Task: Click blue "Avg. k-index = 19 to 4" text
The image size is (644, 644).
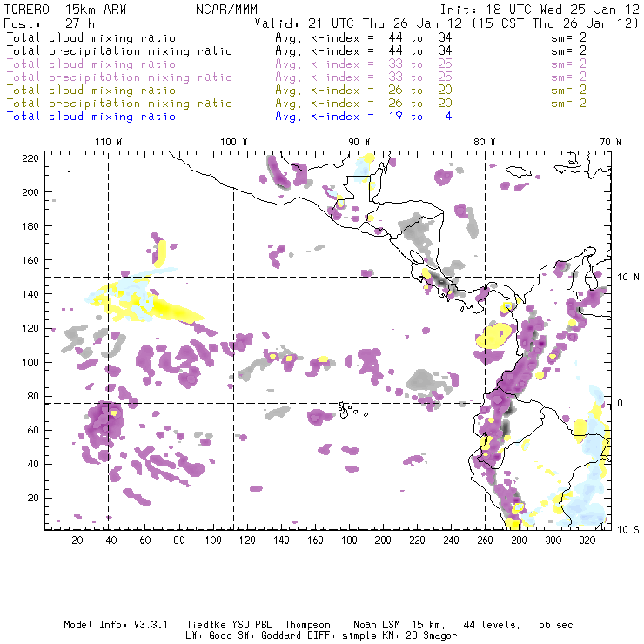Action: coord(364,117)
